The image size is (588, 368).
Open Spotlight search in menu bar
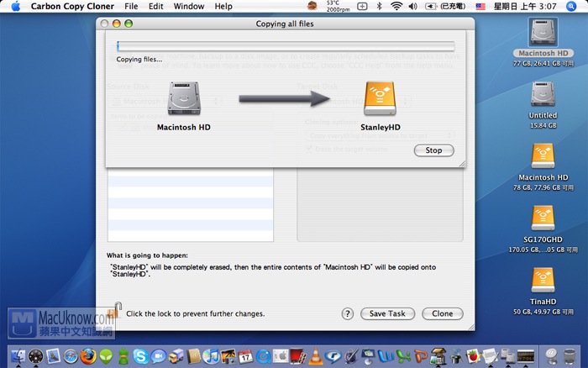pyautogui.click(x=571, y=7)
